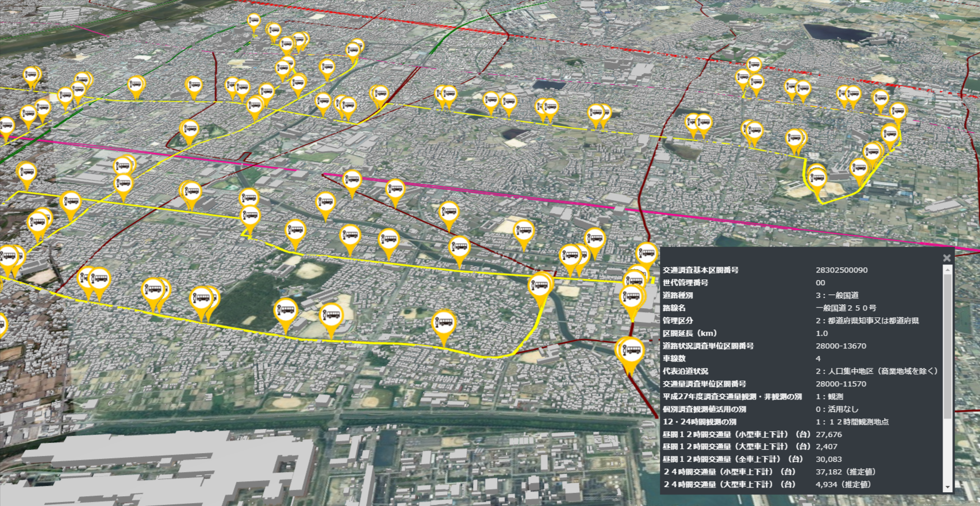Select the value 0：活用なし

(x=837, y=409)
